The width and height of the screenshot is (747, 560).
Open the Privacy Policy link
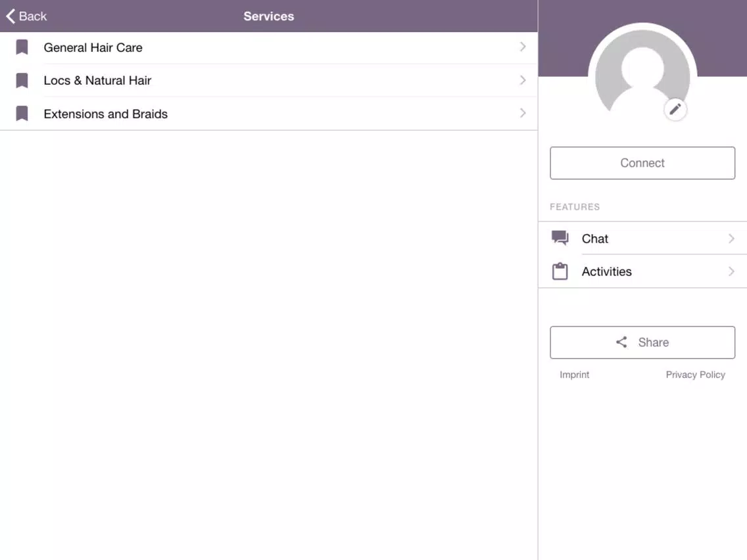tap(695, 375)
